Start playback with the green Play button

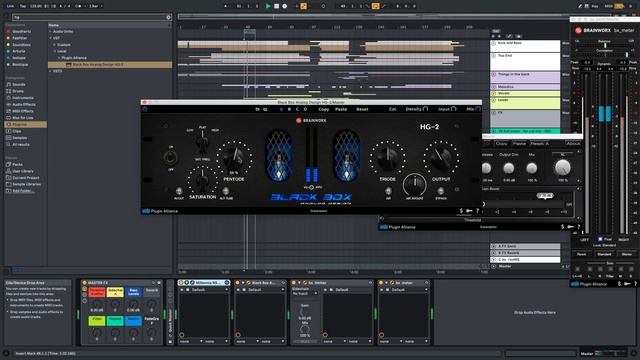[x=268, y=6]
